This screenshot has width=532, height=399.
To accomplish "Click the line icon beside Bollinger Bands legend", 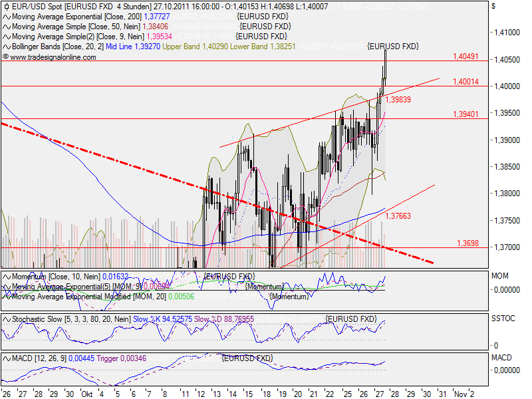I will click(7, 47).
